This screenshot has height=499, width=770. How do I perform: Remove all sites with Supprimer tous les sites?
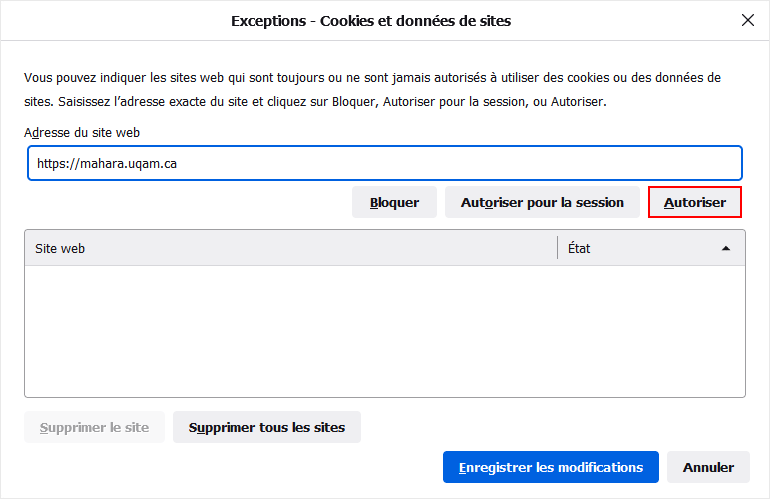267,427
